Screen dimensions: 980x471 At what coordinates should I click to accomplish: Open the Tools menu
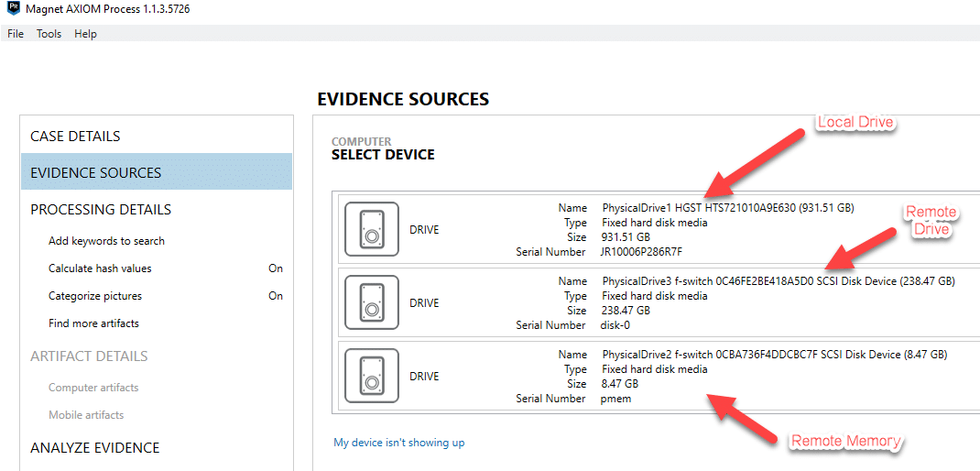pos(49,34)
